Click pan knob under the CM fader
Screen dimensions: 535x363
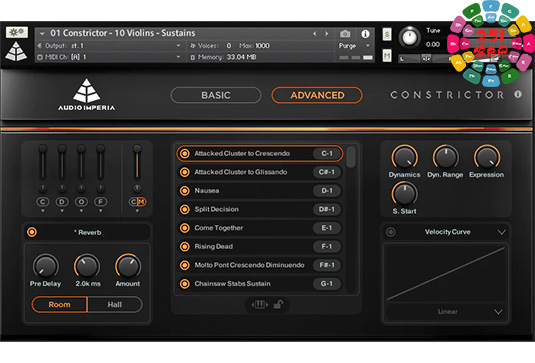pos(137,188)
